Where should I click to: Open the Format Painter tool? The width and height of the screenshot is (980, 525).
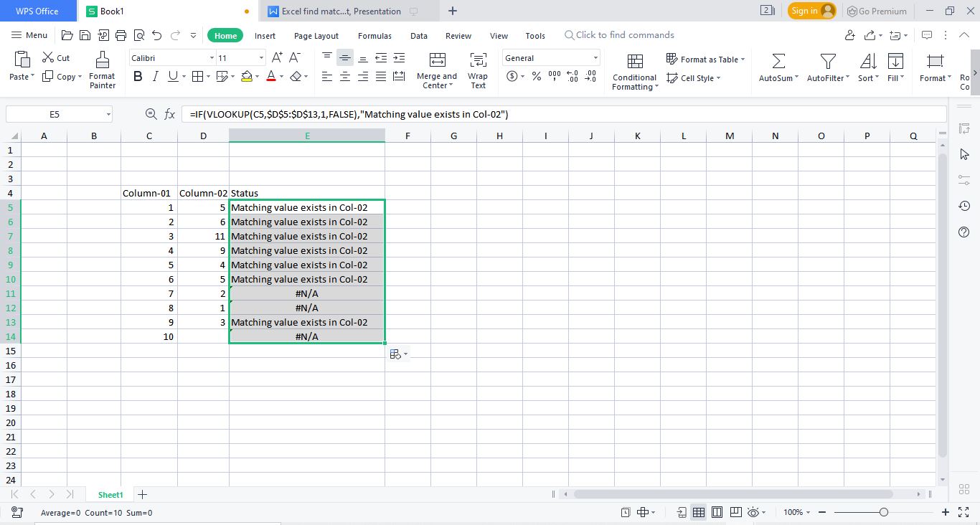102,70
